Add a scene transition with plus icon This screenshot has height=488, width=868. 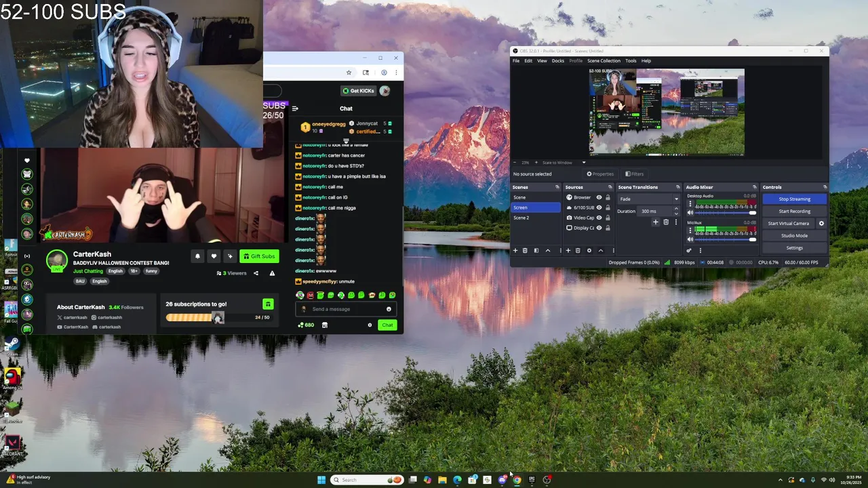656,222
